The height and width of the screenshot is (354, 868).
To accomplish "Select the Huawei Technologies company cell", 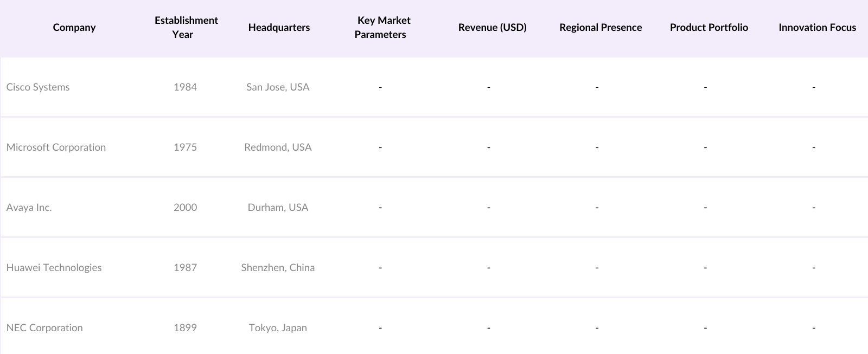I will tap(54, 268).
